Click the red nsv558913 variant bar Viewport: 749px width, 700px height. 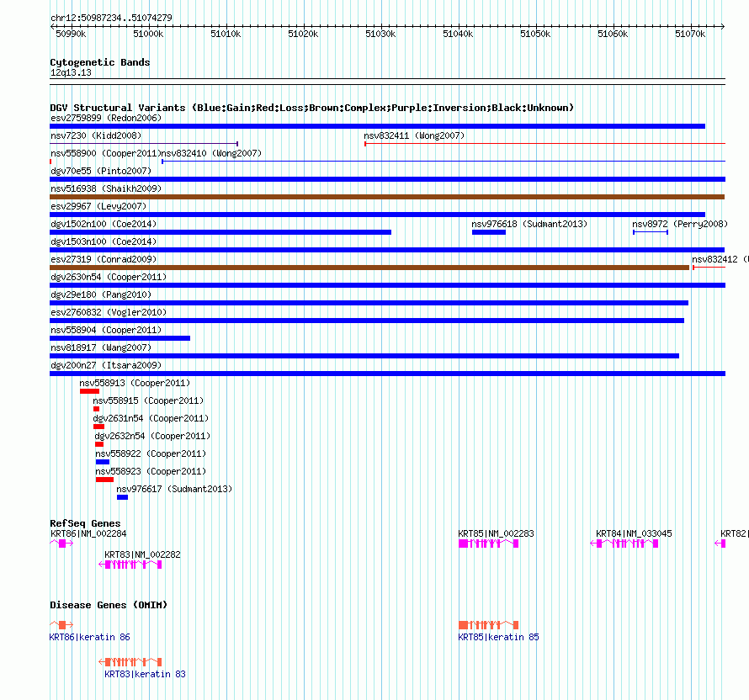point(90,391)
